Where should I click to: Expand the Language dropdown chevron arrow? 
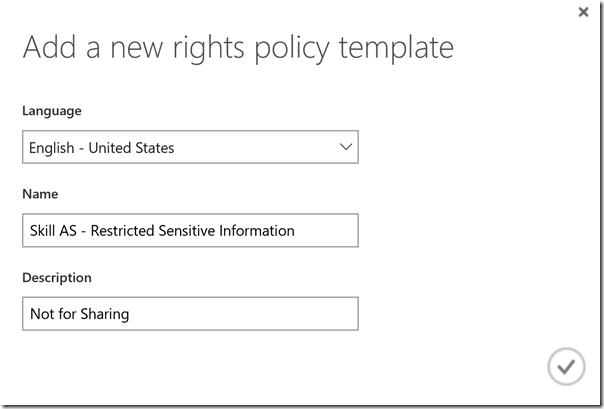pos(346,147)
